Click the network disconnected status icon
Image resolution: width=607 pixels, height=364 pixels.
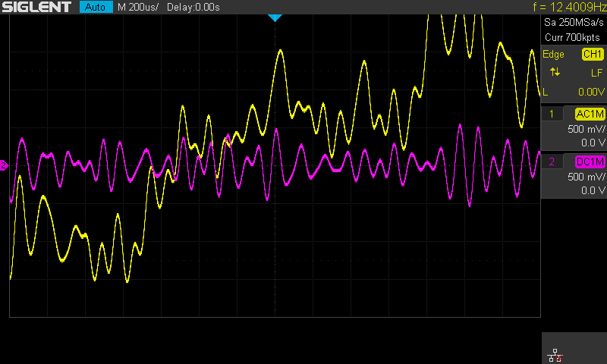(555, 355)
